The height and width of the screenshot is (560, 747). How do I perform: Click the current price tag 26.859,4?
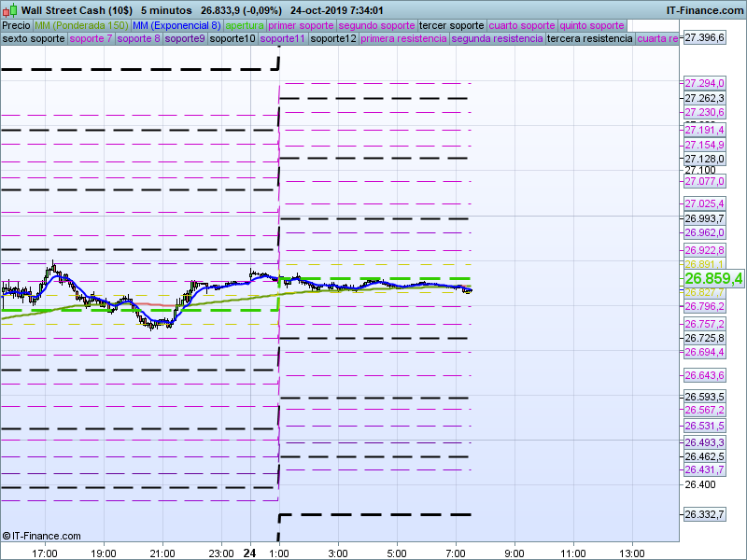point(713,278)
